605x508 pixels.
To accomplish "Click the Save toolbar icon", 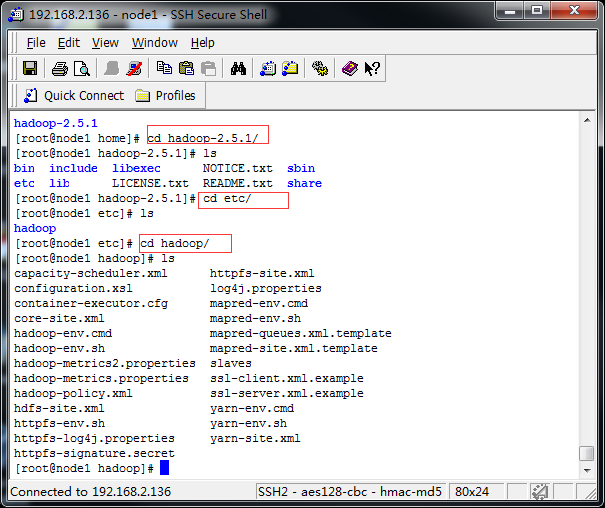I will pyautogui.click(x=30, y=69).
